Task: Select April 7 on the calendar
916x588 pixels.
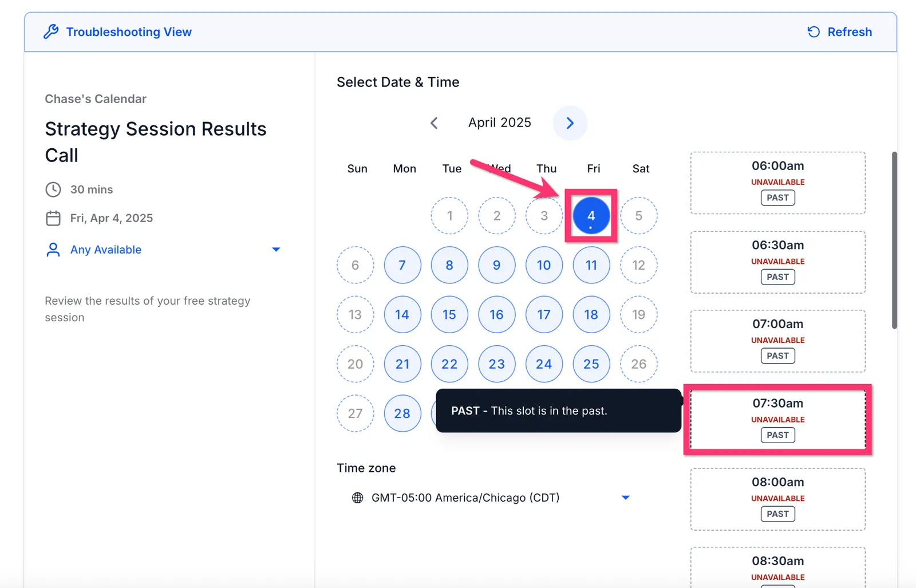Action: [402, 265]
